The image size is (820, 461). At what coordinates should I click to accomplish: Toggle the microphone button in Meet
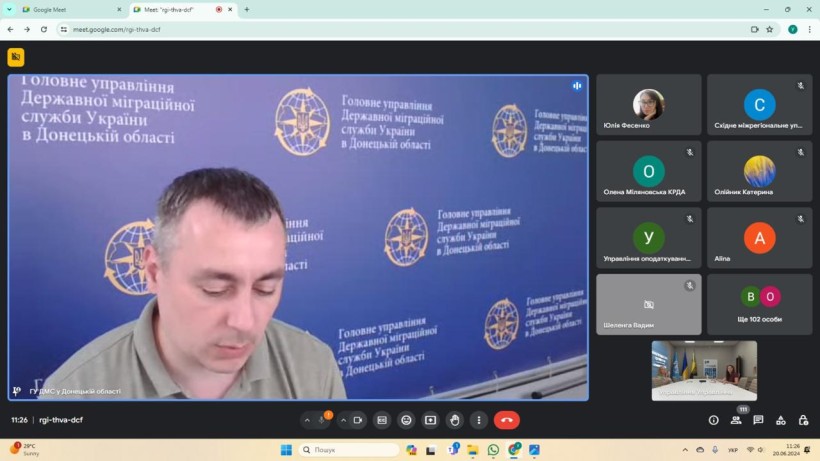click(322, 420)
